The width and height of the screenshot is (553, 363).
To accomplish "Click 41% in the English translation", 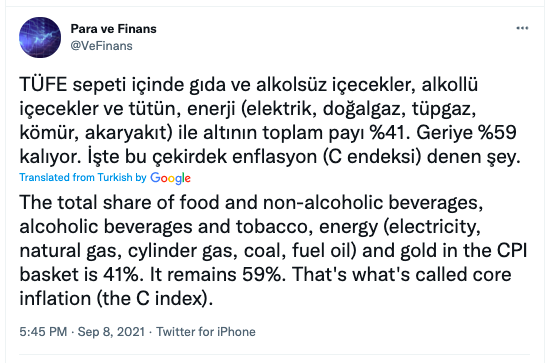I will point(121,274).
